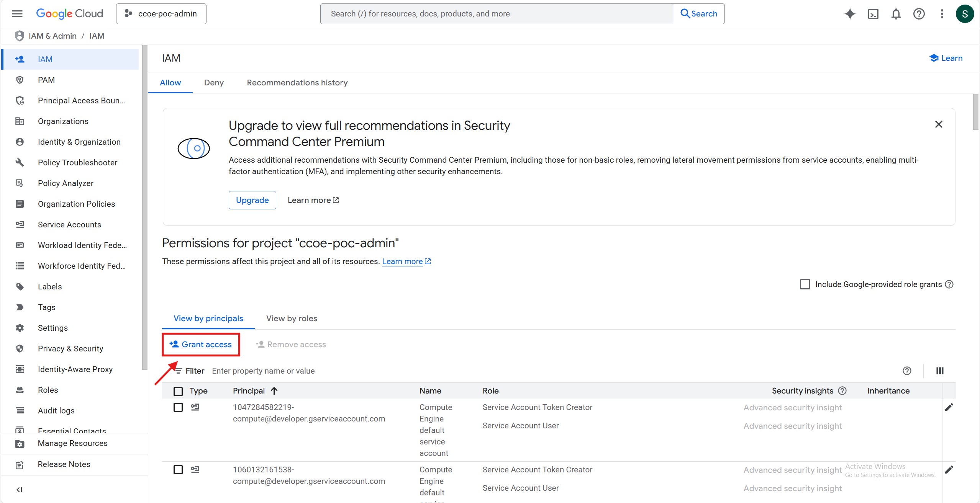Image resolution: width=980 pixels, height=503 pixels.
Task: Click the Upgrade button in banner
Action: (252, 200)
